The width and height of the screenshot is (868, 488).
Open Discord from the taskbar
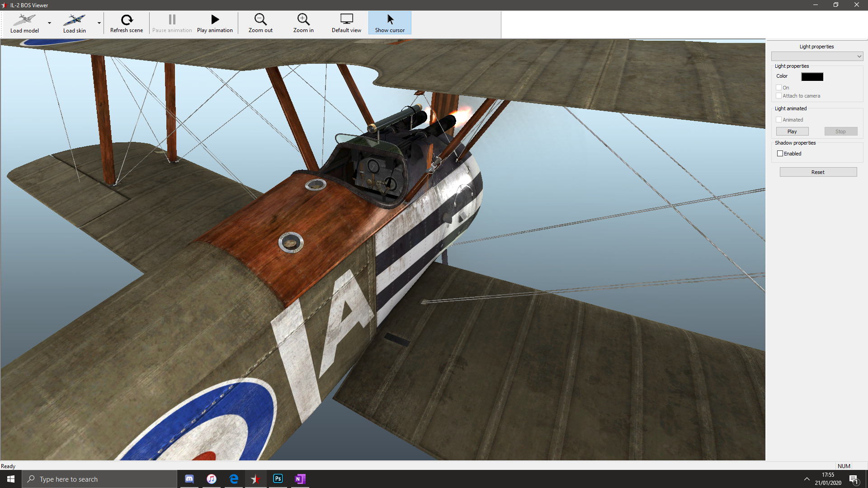(189, 479)
